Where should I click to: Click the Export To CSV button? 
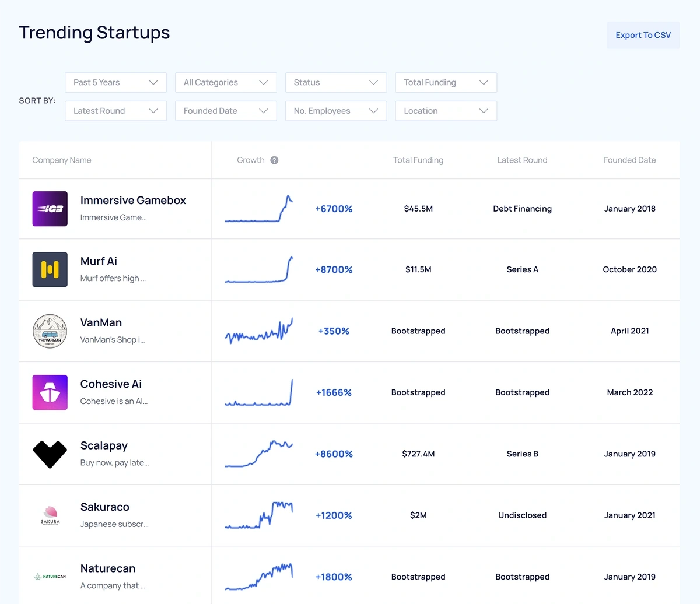pyautogui.click(x=643, y=35)
